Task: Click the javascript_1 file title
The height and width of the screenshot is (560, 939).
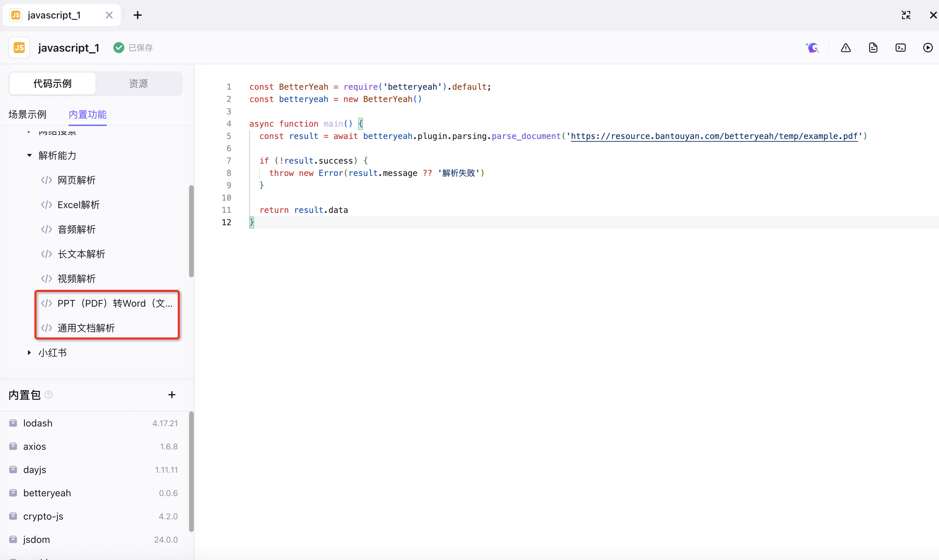Action: pyautogui.click(x=69, y=48)
